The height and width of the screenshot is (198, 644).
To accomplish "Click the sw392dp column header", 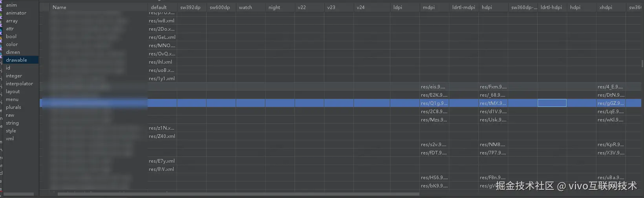I will pos(192,7).
